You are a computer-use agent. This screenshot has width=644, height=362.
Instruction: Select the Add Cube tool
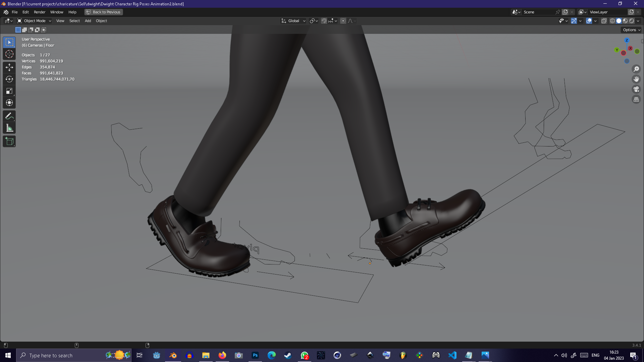(9, 141)
